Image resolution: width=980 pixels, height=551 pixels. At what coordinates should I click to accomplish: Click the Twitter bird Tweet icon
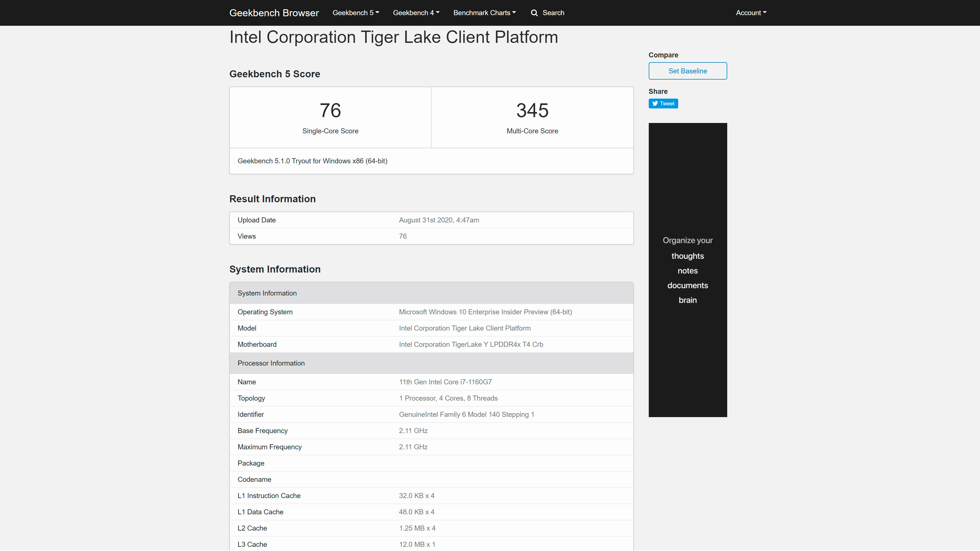point(655,103)
